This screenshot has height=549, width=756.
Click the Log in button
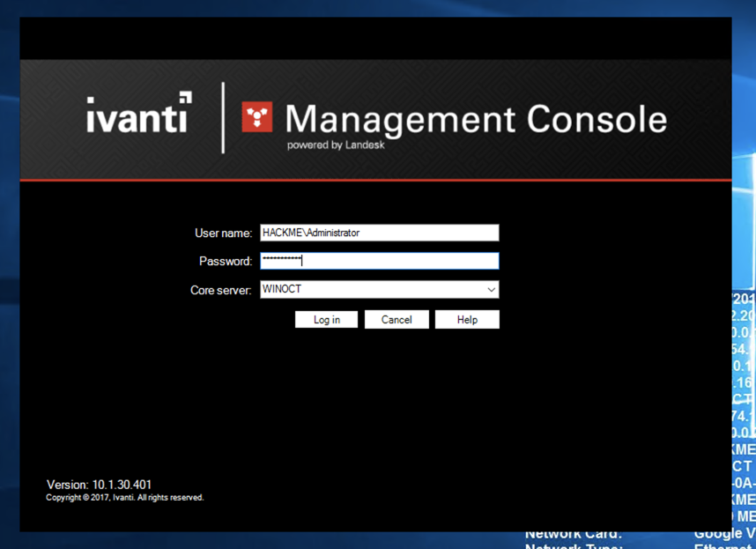(x=326, y=320)
